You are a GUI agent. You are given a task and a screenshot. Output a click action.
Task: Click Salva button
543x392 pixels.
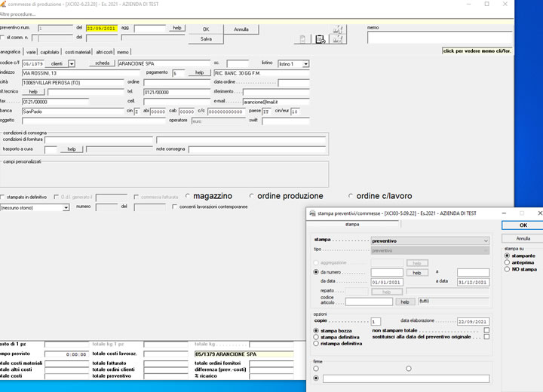coord(206,39)
